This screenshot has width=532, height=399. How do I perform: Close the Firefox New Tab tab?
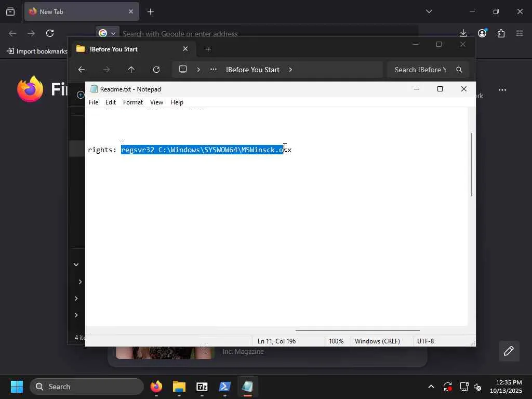point(130,11)
